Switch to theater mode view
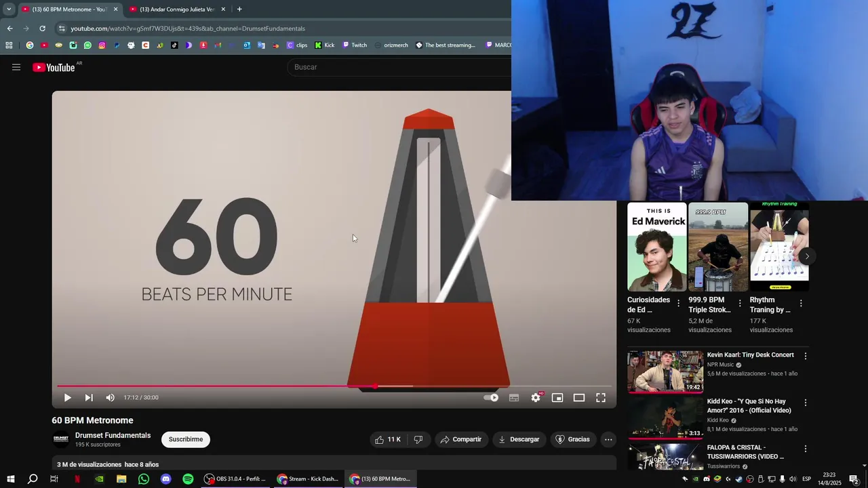 tap(579, 398)
